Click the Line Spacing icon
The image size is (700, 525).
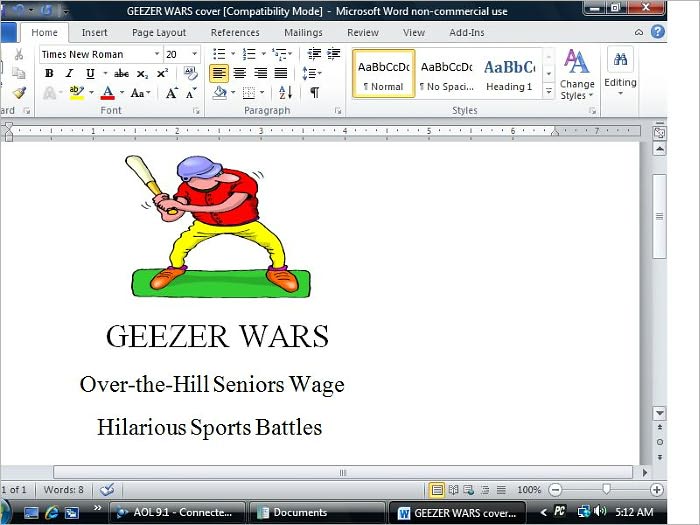pyautogui.click(x=309, y=73)
